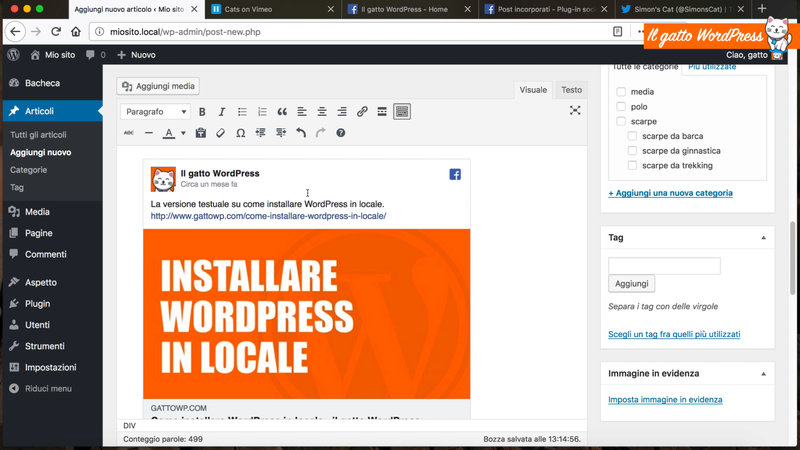Click the WordPress logo in admin bar
The width and height of the screenshot is (800, 450).
point(14,55)
